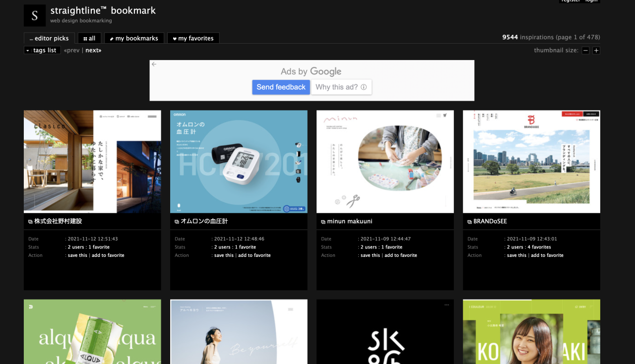
Task: Click the info icon in Why this ad
Action: 364,87
